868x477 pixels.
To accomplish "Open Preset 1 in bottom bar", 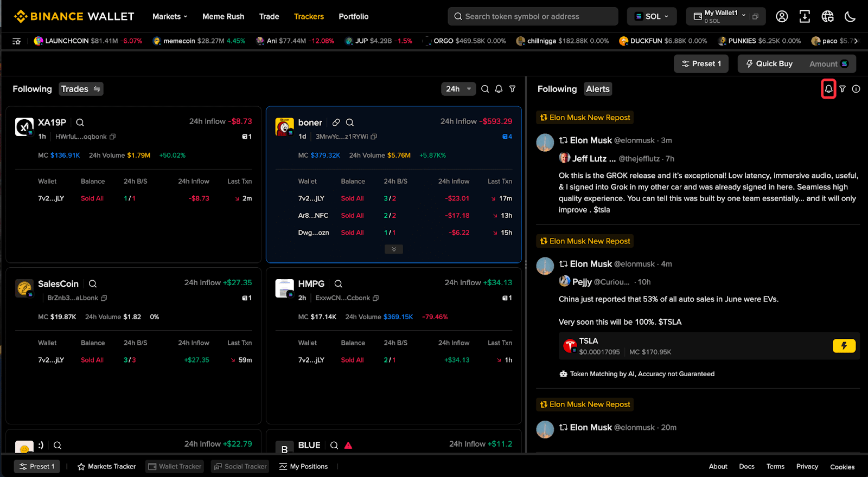I will pos(37,466).
